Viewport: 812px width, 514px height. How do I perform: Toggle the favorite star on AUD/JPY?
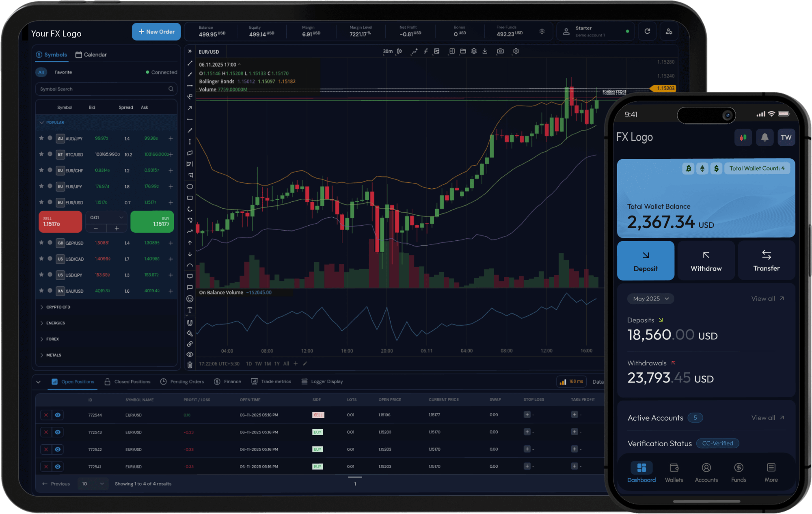tap(41, 138)
